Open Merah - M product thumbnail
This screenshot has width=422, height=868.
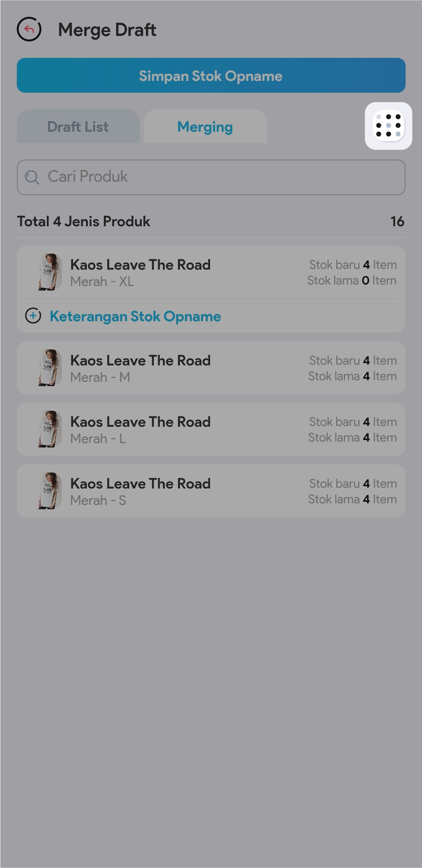[50, 368]
